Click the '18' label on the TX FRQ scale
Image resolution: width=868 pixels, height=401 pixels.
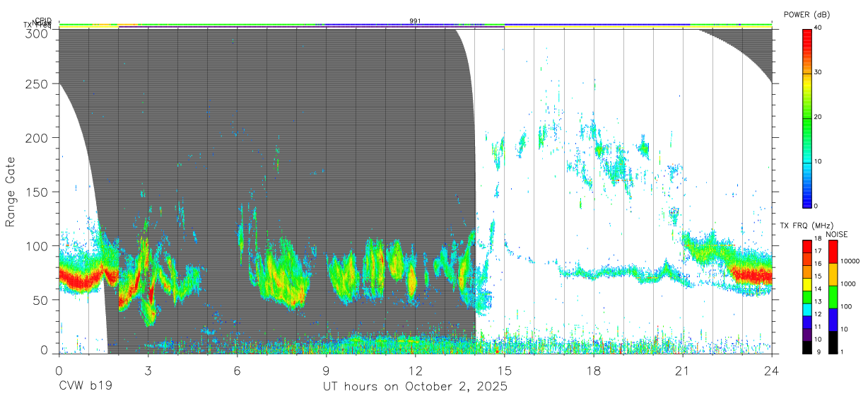click(x=817, y=239)
